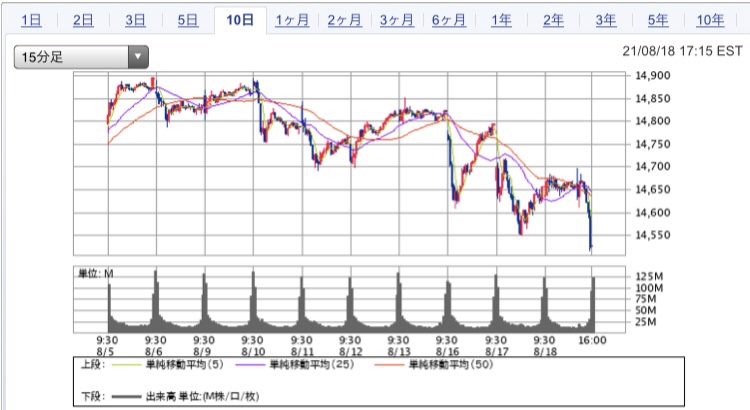Click the purple line swatch for SMA 25
The height and width of the screenshot is (410, 750).
pyautogui.click(x=250, y=365)
